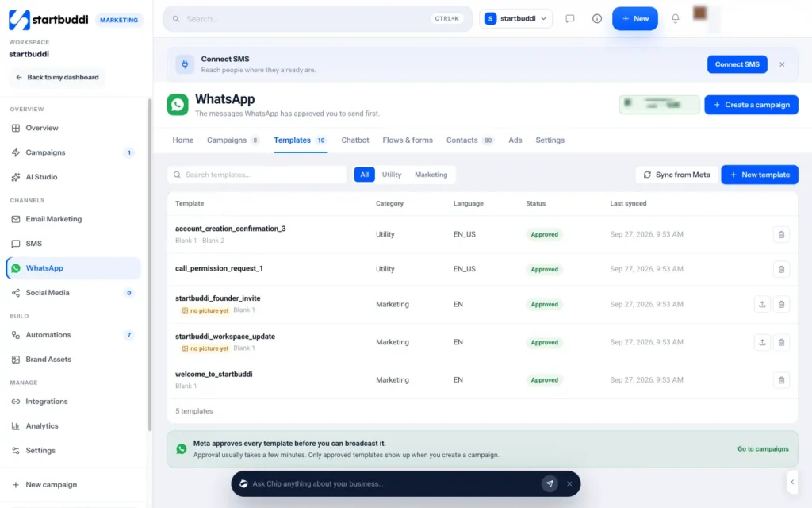The height and width of the screenshot is (508, 812).
Task: Delete the startbuddi_workspace_update template
Action: coord(781,342)
